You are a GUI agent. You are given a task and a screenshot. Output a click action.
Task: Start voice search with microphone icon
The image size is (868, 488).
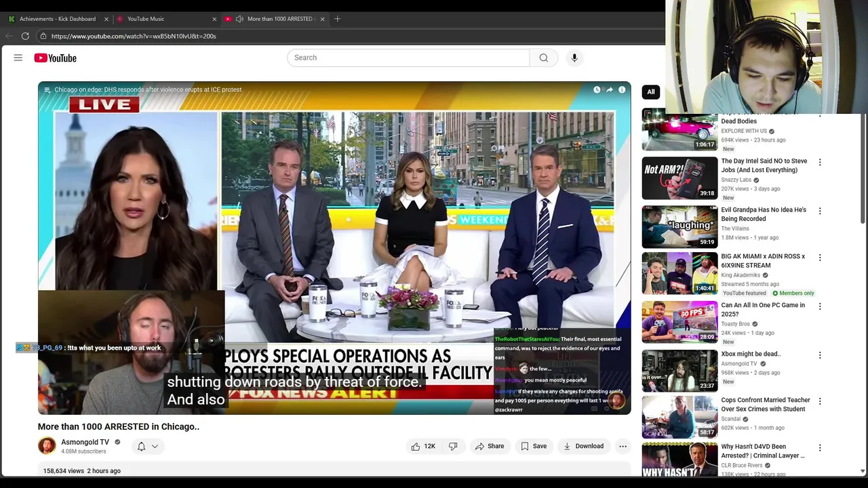tap(574, 58)
